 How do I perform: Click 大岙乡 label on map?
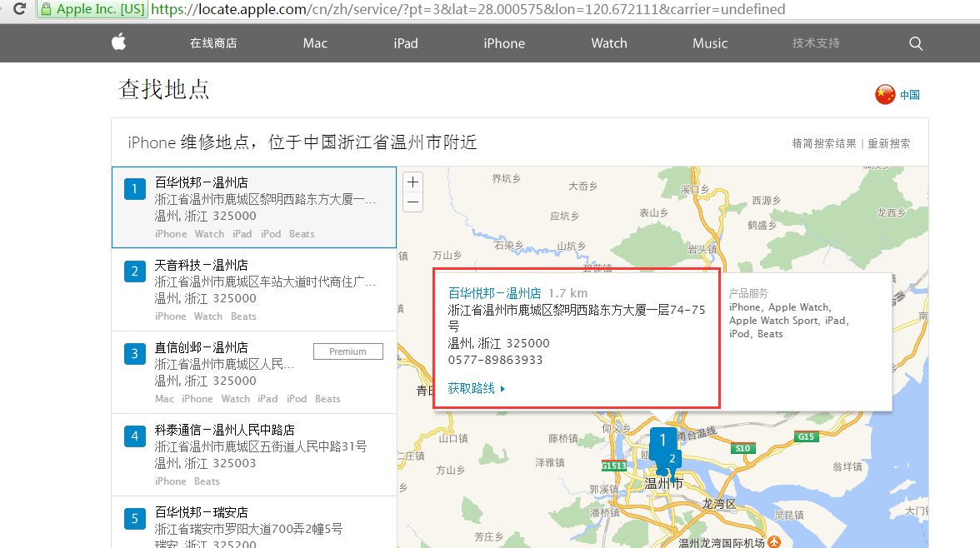(582, 187)
